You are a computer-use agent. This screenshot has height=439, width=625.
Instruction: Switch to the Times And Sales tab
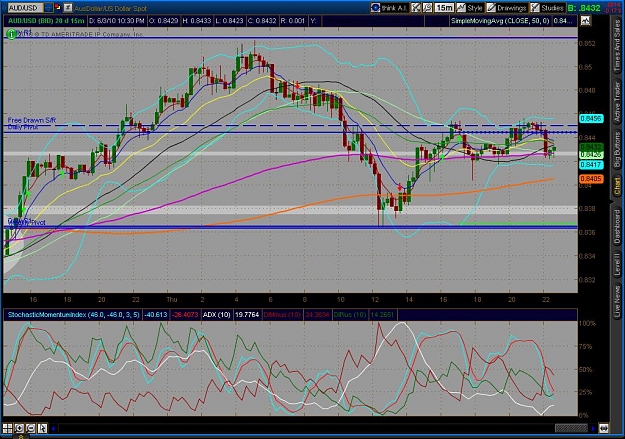[x=617, y=46]
